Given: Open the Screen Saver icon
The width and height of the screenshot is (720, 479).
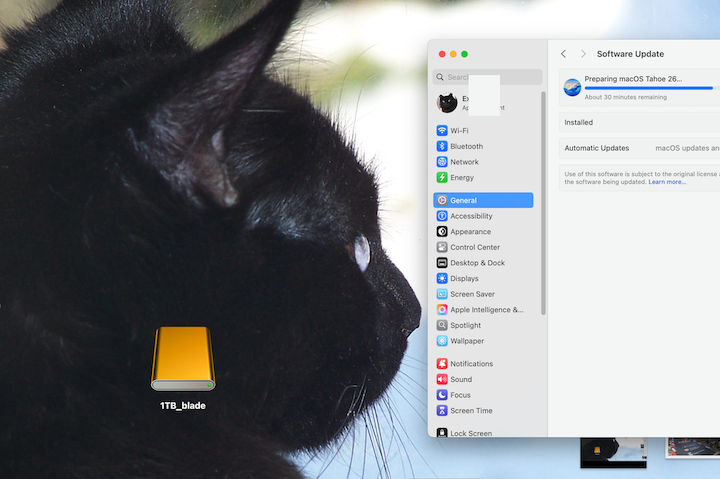Looking at the screenshot, I should (x=442, y=294).
